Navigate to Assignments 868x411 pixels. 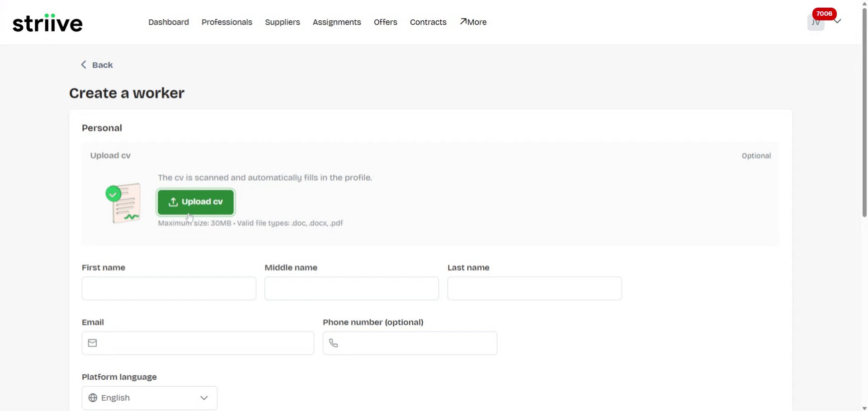point(337,22)
